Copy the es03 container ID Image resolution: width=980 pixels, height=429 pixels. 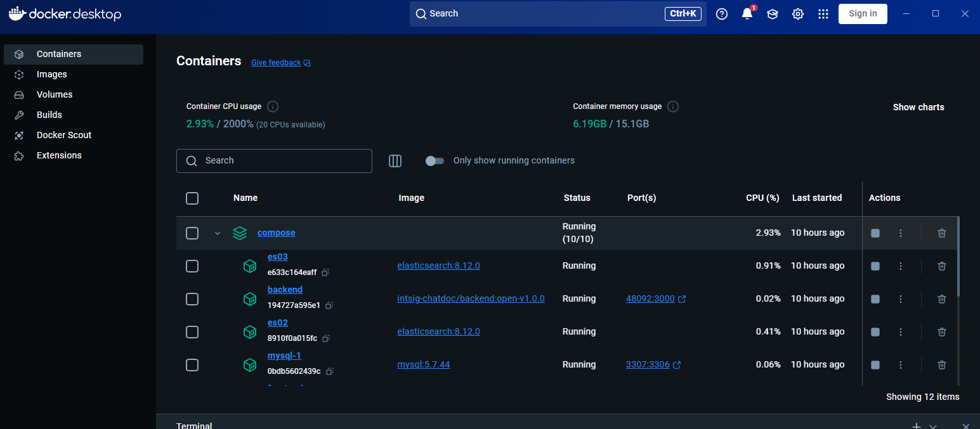coord(325,272)
